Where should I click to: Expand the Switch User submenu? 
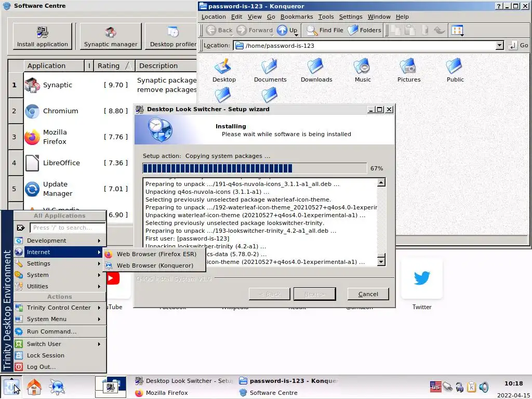coord(60,344)
